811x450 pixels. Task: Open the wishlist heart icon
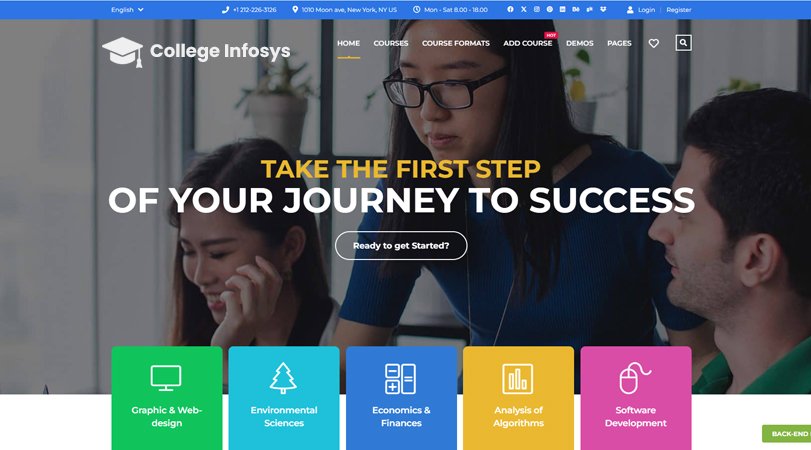(x=654, y=43)
